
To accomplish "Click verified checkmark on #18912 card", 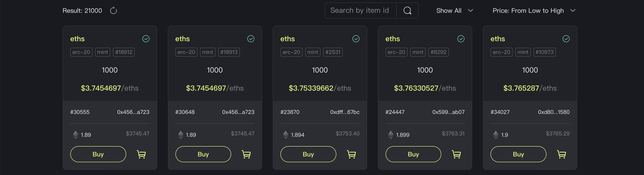I will click(146, 39).
